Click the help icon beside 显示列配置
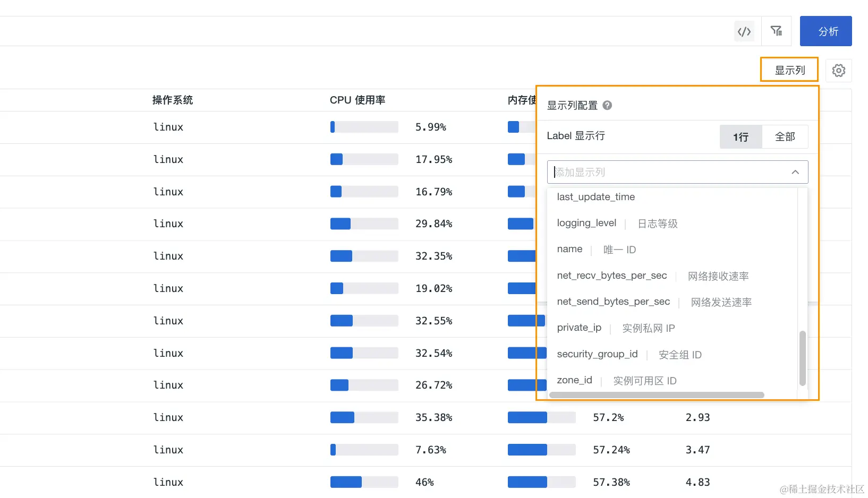868x498 pixels. click(607, 105)
